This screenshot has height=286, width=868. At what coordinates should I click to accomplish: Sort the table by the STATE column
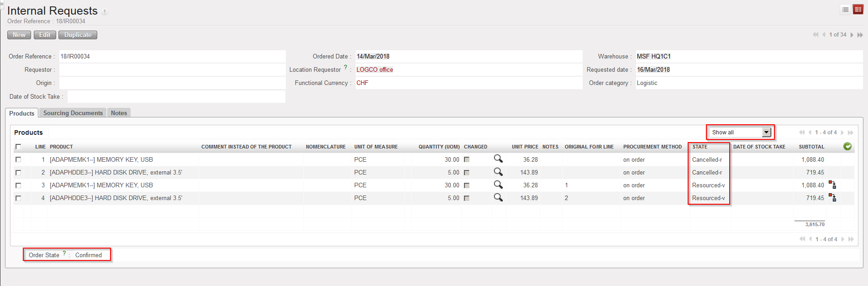pyautogui.click(x=700, y=147)
